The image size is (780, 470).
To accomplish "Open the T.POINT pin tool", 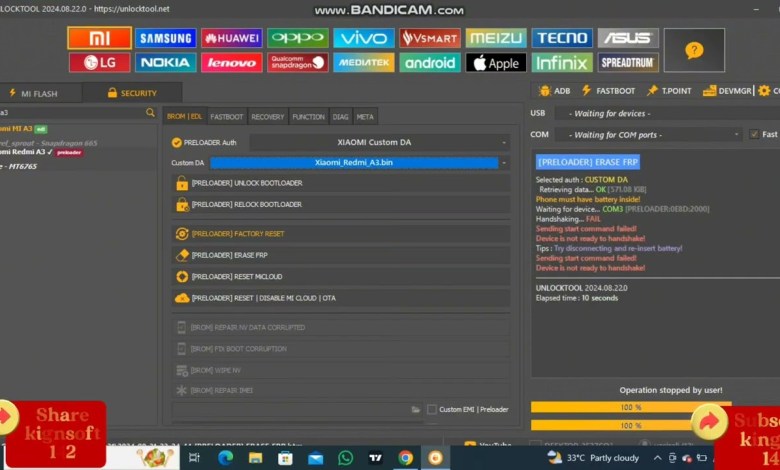I will point(652,91).
